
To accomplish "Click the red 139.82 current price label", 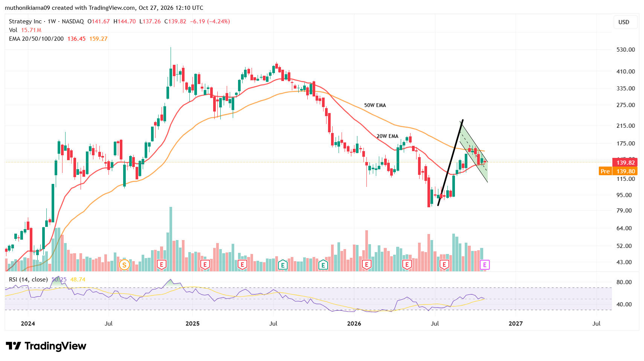I will point(625,162).
